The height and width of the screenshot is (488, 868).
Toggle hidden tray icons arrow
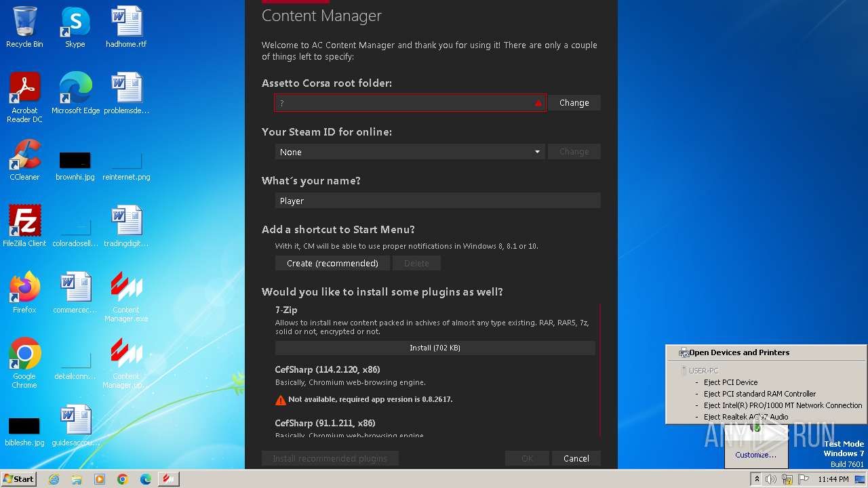757,479
